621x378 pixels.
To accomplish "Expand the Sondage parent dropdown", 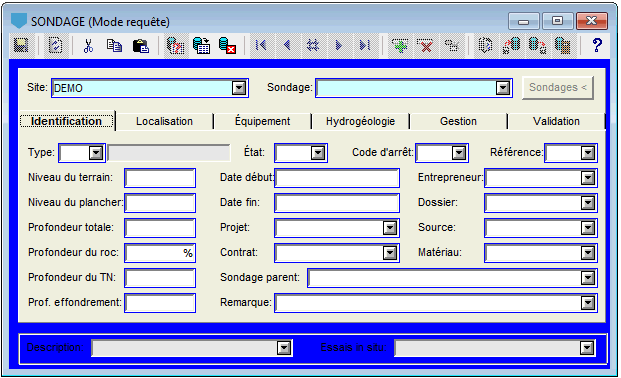I will pyautogui.click(x=588, y=278).
